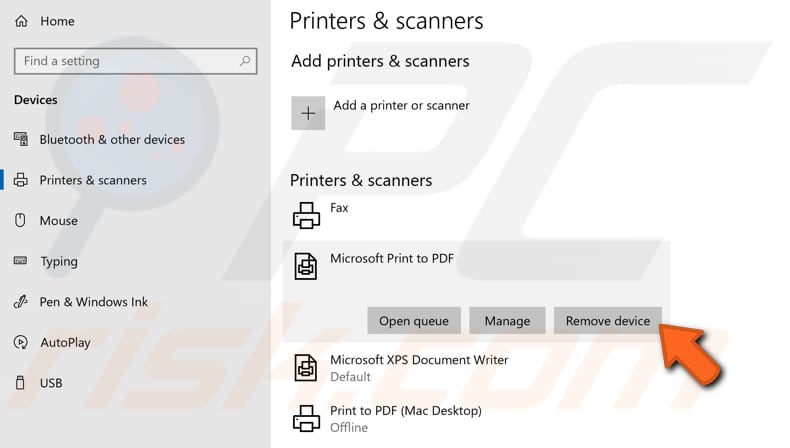
Task: Select the Bluetooth & other devices icon
Action: coord(21,139)
